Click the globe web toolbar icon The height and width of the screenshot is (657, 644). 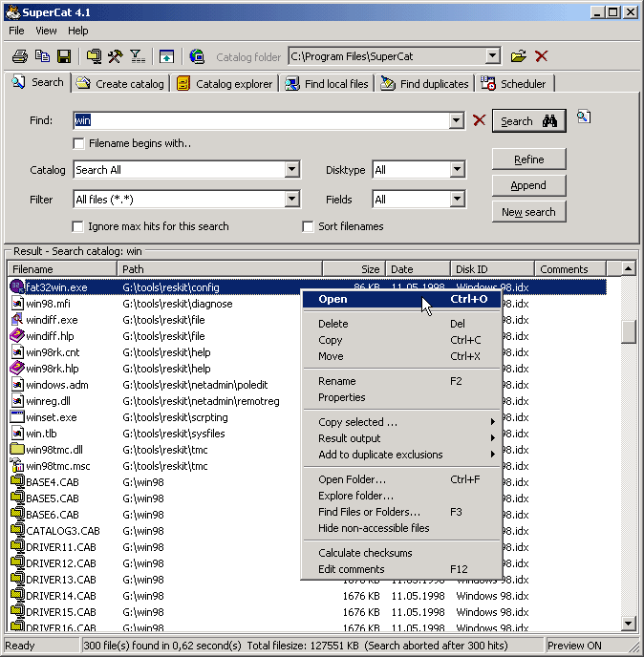click(x=197, y=56)
